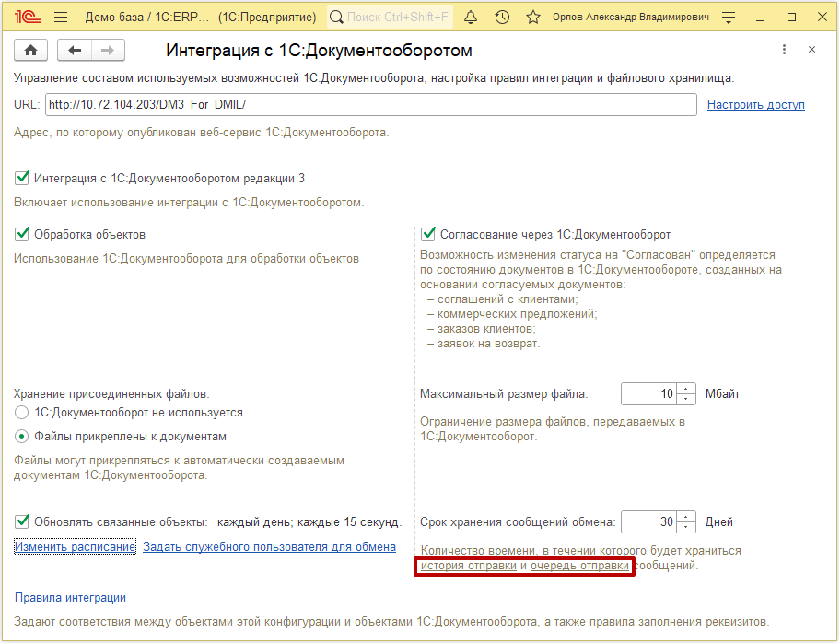Toggle Обработка объектов checkbox
840x644 pixels.
coord(22,234)
